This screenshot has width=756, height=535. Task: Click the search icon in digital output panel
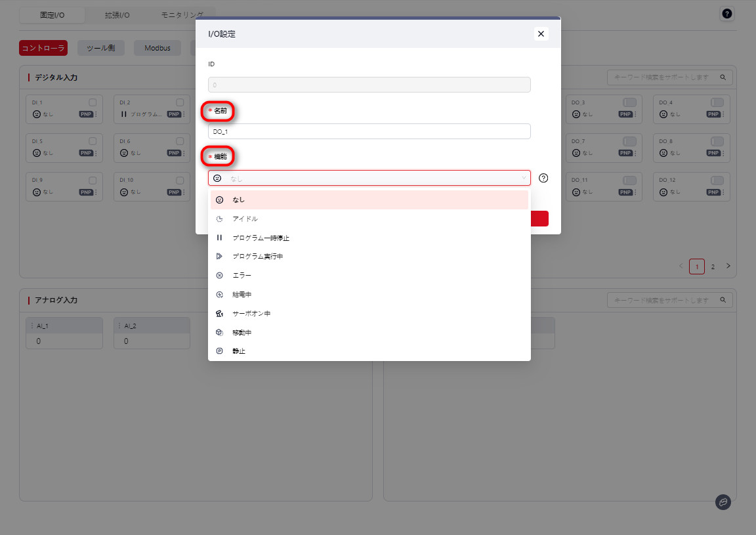coord(723,77)
